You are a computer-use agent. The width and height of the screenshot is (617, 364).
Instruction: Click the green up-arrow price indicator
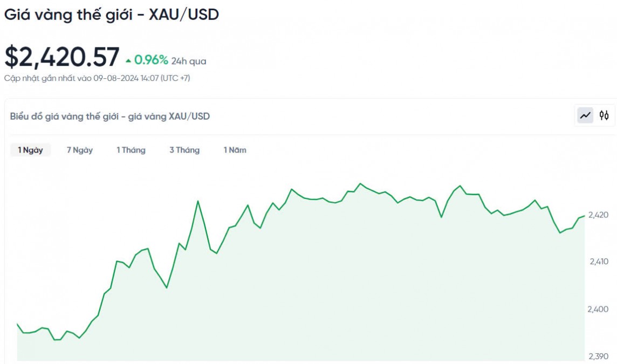pos(128,60)
